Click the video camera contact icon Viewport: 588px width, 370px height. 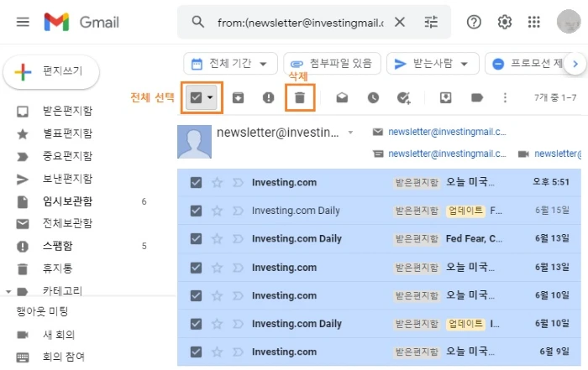point(523,154)
